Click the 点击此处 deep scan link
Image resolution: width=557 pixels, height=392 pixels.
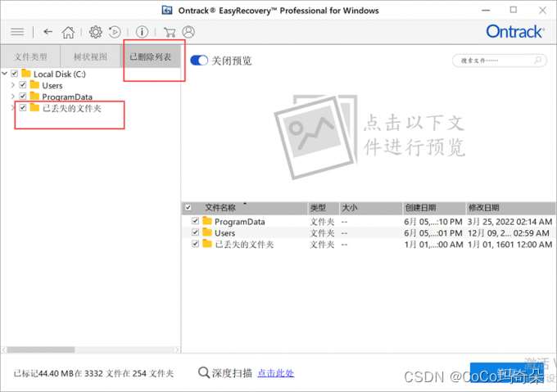coord(276,373)
